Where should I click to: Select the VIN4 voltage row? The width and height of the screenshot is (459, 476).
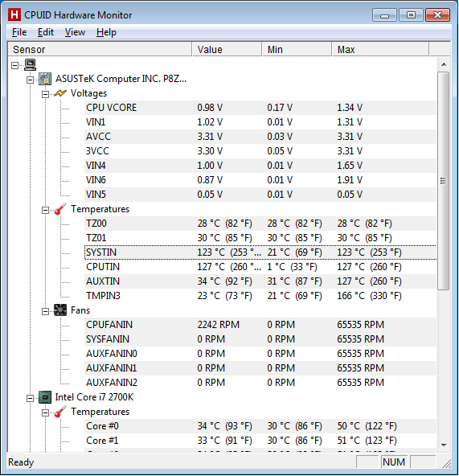(260, 166)
